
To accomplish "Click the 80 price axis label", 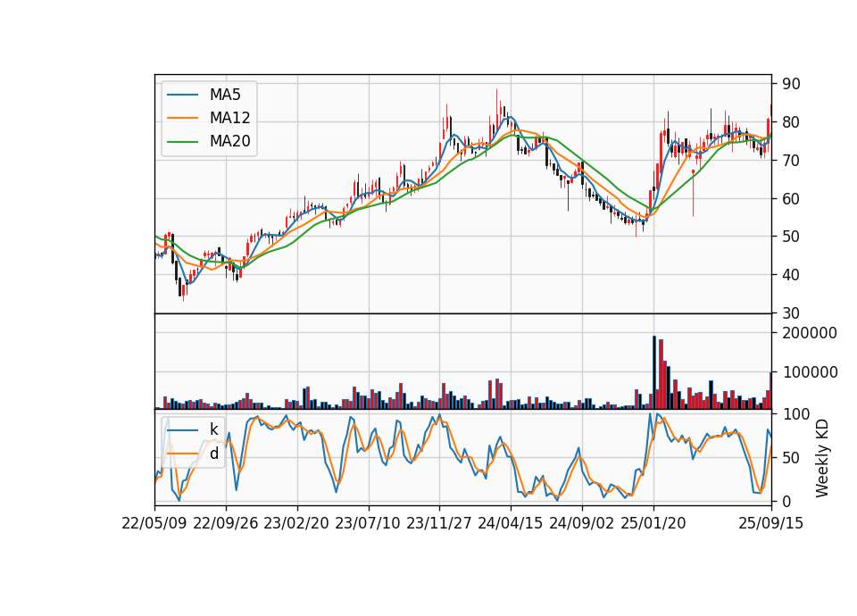I will (x=791, y=122).
